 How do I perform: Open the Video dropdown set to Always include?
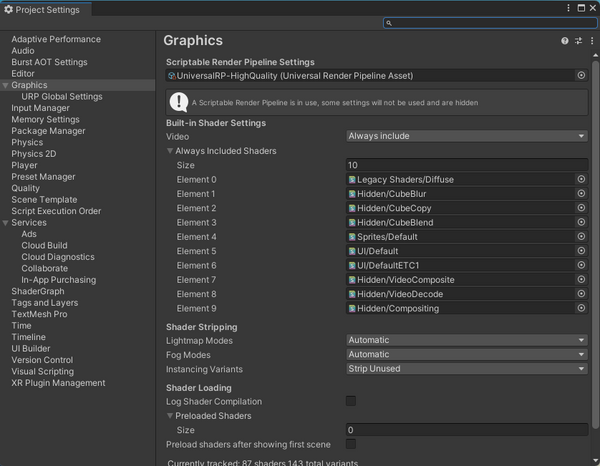click(466, 136)
